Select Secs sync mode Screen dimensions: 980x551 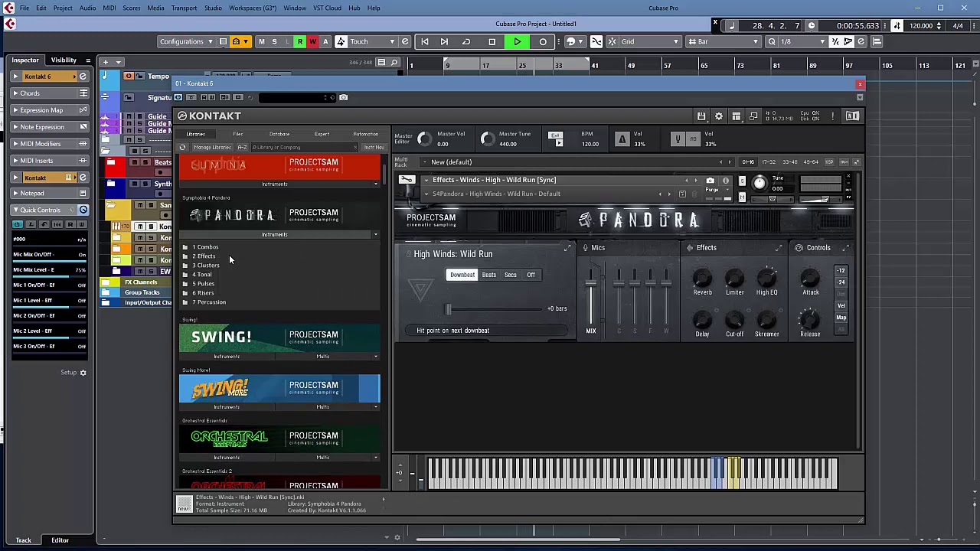[511, 275]
